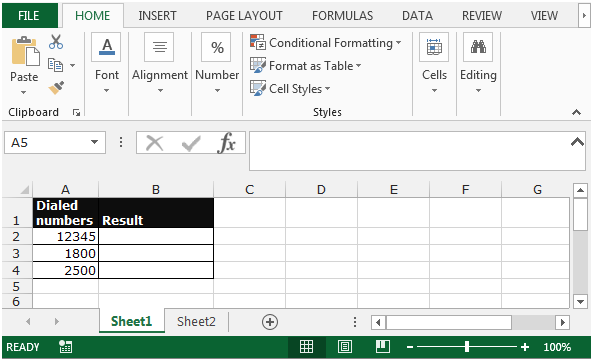Viewport: 593px width, 361px height.
Task: Switch to Page Break Preview
Action: click(x=383, y=347)
